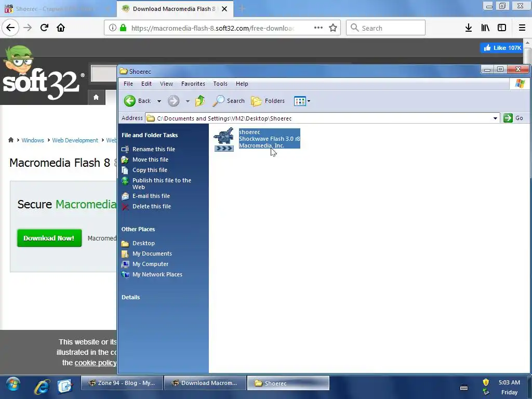This screenshot has height=399, width=532.
Task: Open the Help menu in Explorer
Action: 242,84
